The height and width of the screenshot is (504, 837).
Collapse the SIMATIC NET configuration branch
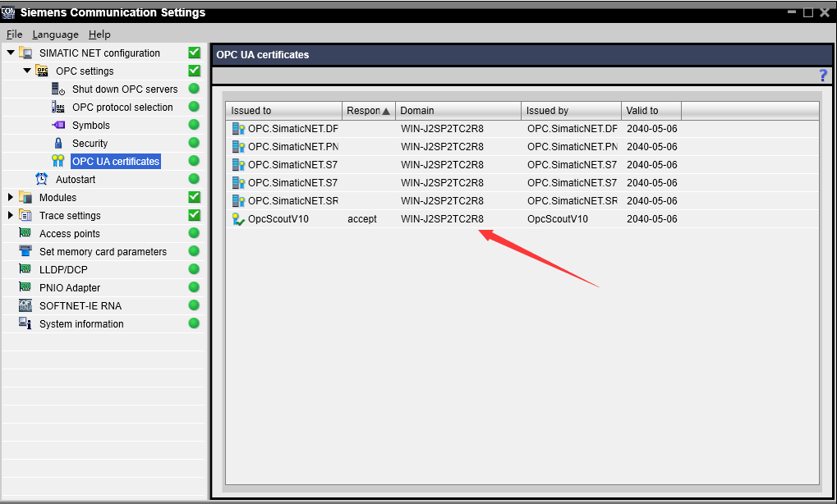9,53
